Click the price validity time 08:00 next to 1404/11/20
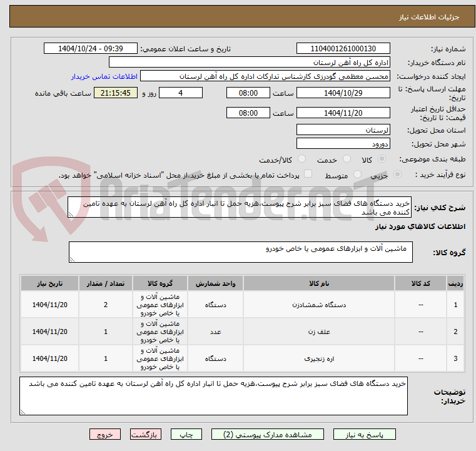This screenshot has width=476, height=451. click(248, 113)
